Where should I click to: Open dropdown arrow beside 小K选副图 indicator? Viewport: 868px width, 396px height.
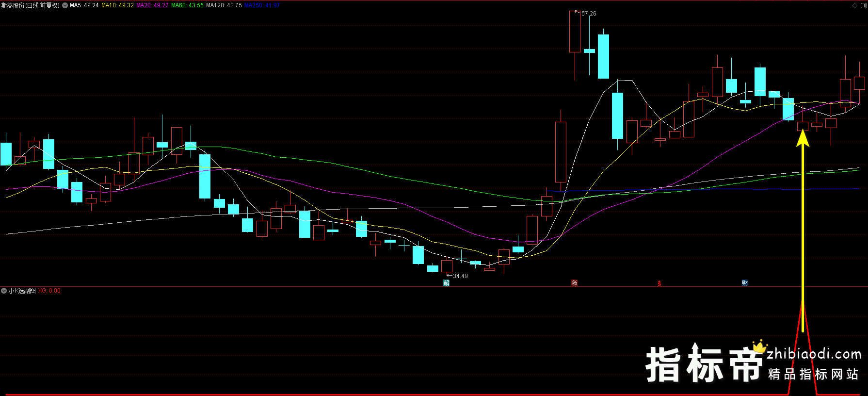point(4,291)
